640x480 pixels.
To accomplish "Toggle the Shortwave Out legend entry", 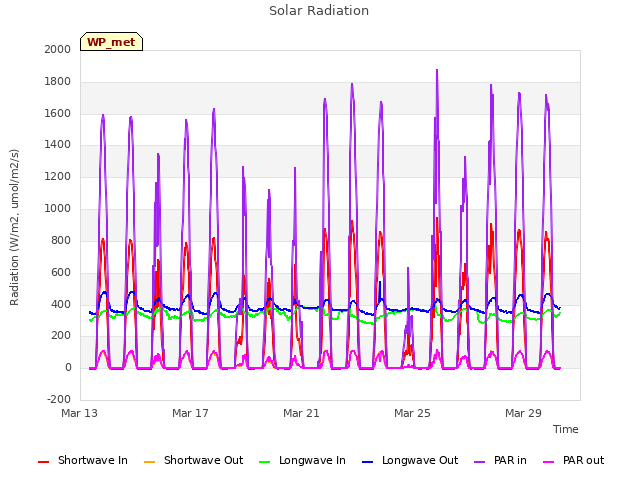I will [x=193, y=460].
